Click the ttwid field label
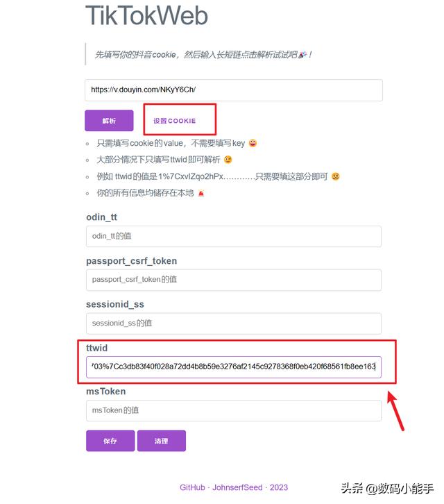The width and height of the screenshot is (444, 504). click(x=96, y=348)
